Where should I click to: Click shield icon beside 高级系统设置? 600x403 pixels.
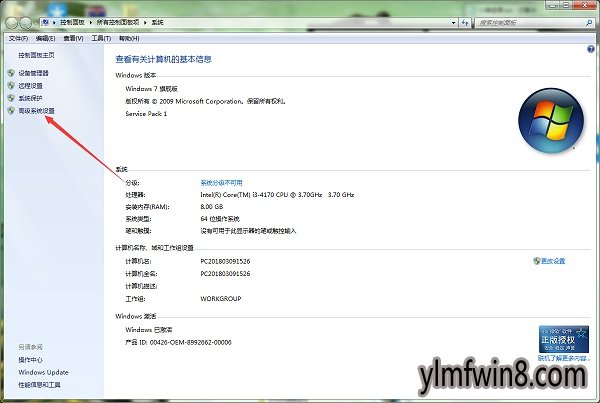tap(11, 111)
